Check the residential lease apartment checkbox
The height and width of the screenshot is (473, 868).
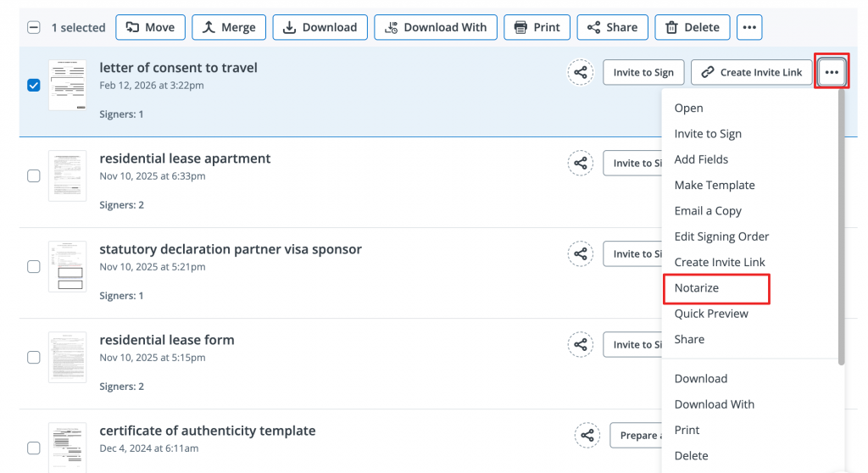(x=34, y=176)
